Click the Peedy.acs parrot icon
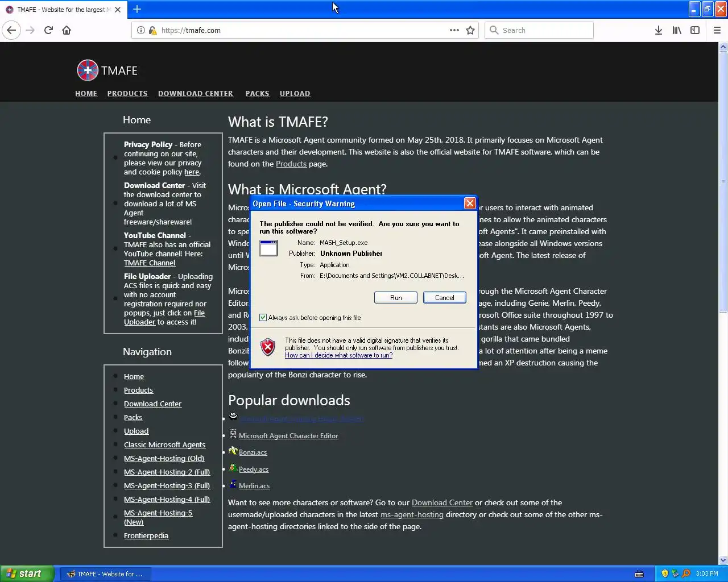 pyautogui.click(x=233, y=468)
